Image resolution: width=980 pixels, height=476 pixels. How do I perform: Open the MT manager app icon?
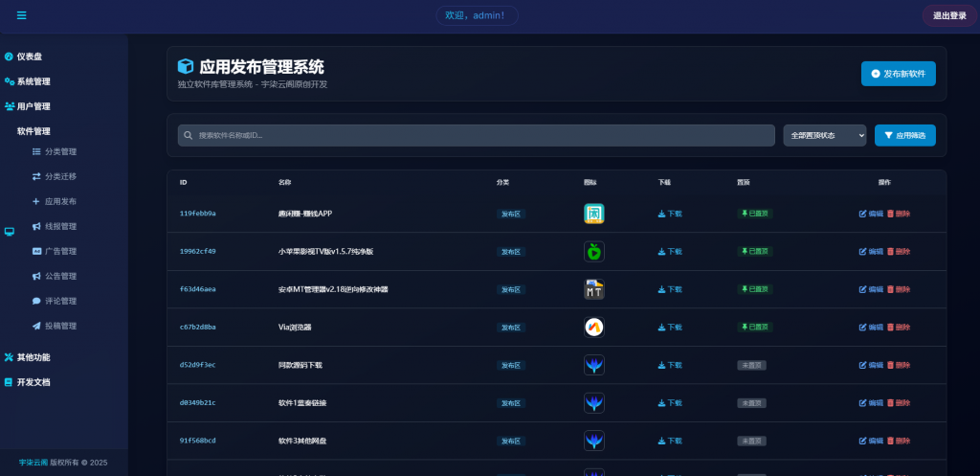coord(593,289)
